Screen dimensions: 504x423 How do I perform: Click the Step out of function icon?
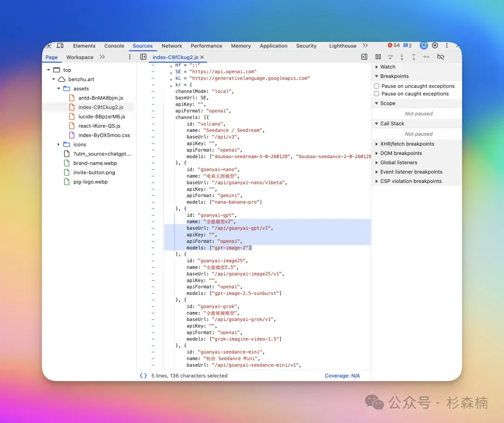coord(413,57)
